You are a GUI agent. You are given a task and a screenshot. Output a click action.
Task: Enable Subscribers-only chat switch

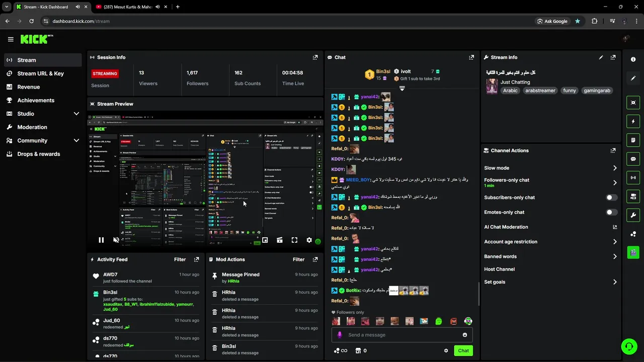click(x=611, y=198)
